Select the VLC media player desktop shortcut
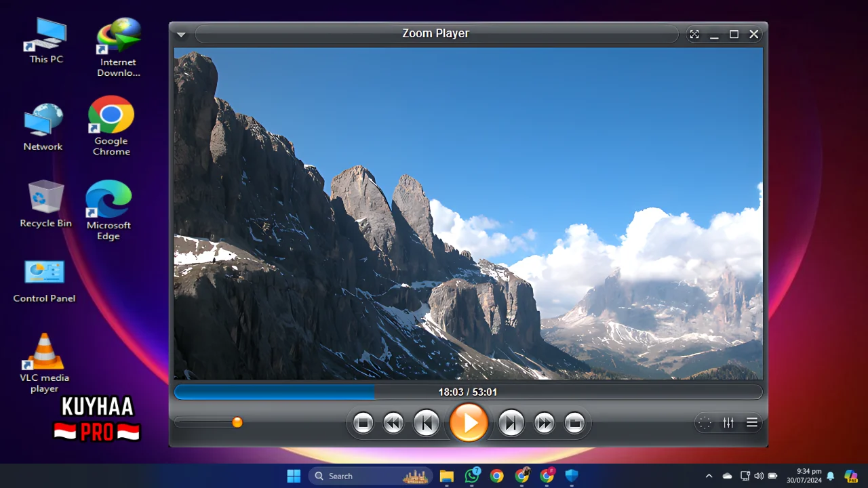868x488 pixels. [44, 363]
